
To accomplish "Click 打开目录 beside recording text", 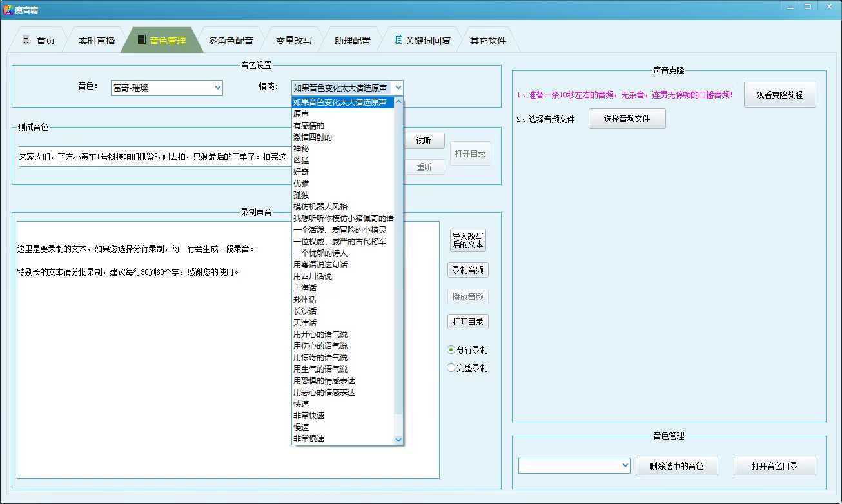I will pos(468,322).
